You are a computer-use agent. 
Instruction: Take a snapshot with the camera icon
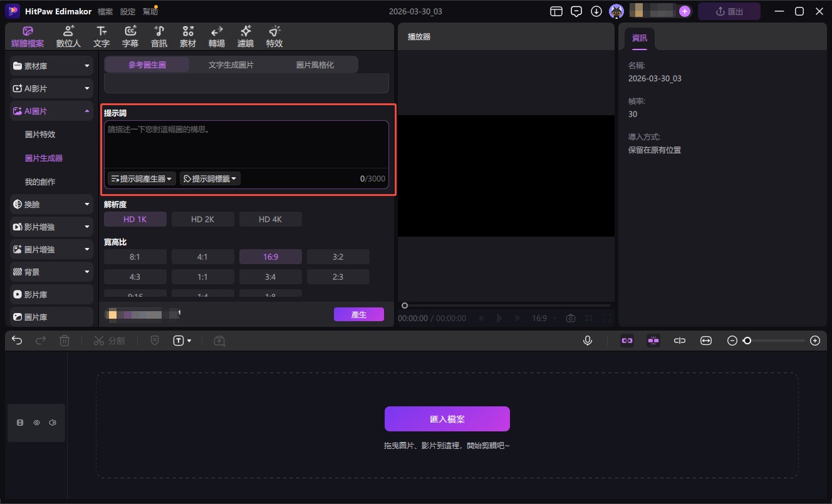[x=570, y=318]
